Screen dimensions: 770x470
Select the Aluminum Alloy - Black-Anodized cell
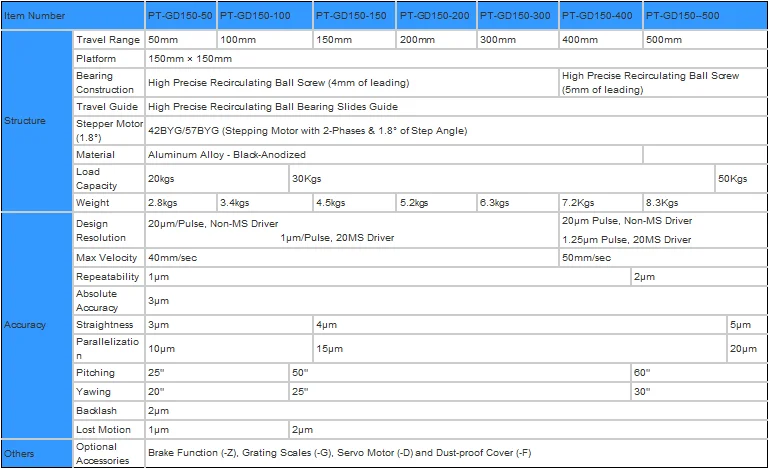(x=227, y=155)
